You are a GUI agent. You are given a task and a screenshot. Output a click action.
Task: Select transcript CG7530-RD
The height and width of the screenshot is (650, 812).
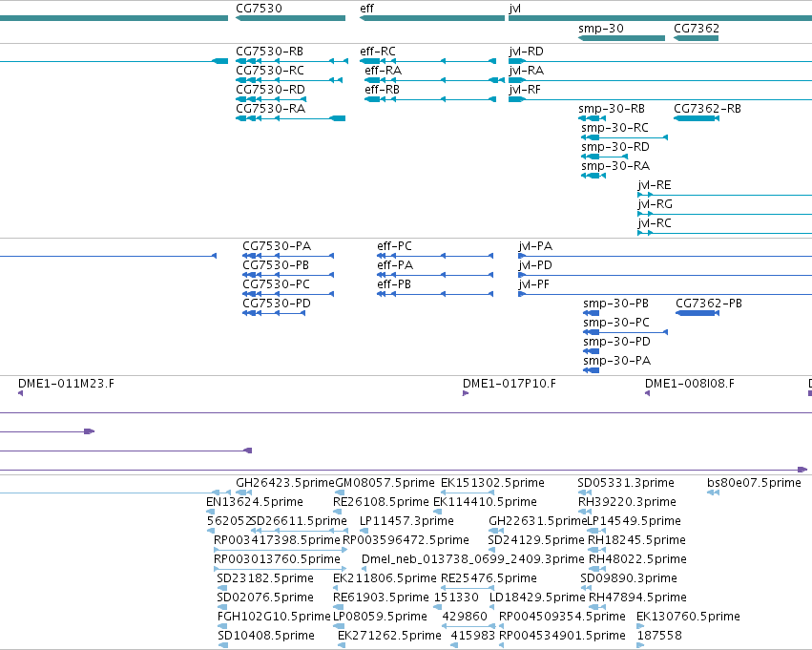click(271, 99)
